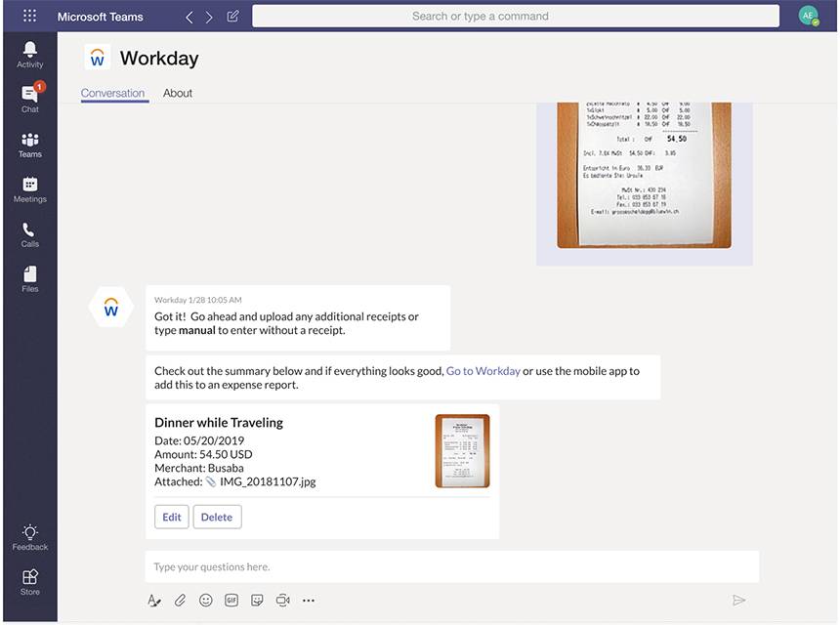The image size is (840, 625).
Task: Start a meet now video call icon
Action: (x=283, y=601)
